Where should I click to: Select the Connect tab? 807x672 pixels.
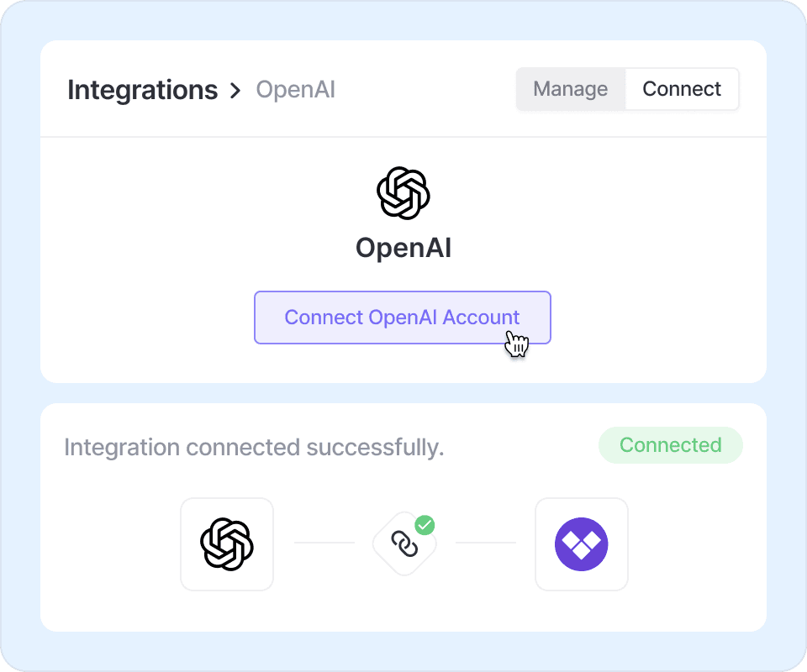coord(682,89)
